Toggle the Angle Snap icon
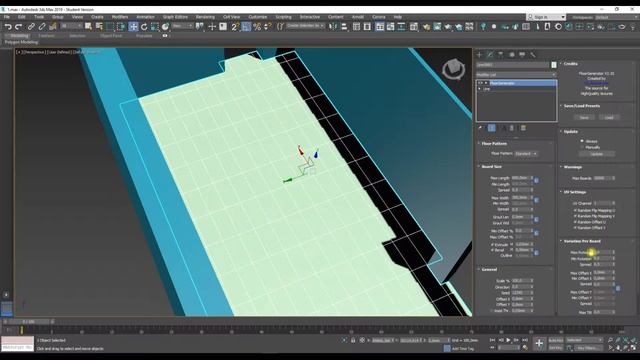The height and width of the screenshot is (360, 640). (x=246, y=27)
